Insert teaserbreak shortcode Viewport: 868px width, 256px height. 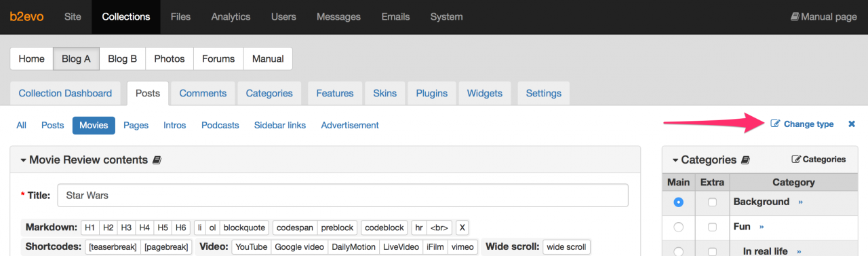pos(113,247)
